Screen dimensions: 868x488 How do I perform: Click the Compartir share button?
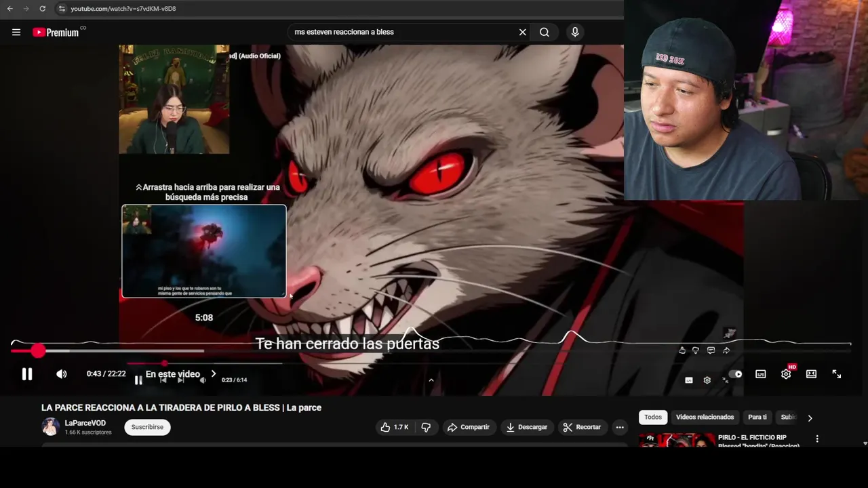468,427
